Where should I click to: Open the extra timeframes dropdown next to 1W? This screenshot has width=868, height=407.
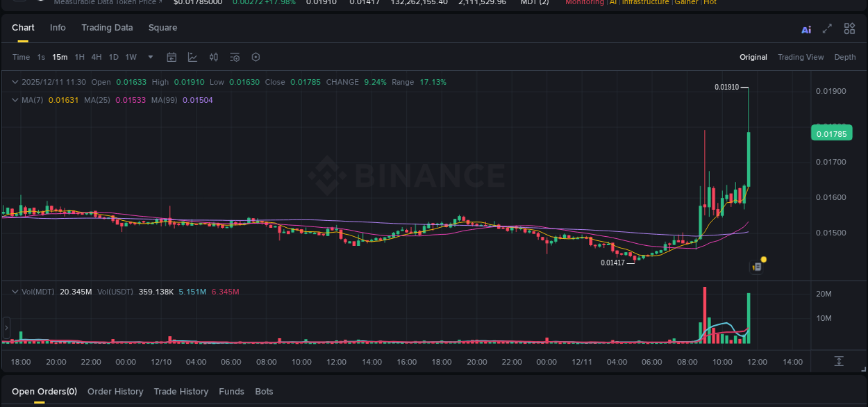150,57
